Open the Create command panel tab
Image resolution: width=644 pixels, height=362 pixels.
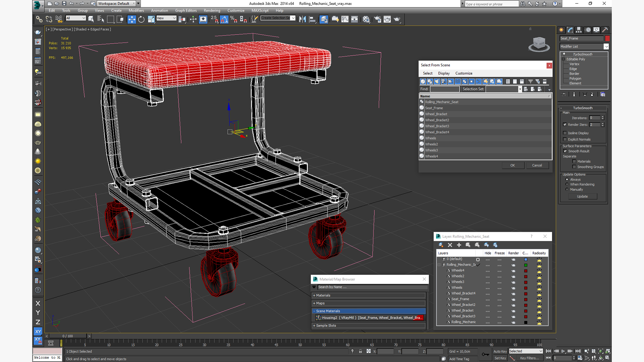pyautogui.click(x=561, y=30)
